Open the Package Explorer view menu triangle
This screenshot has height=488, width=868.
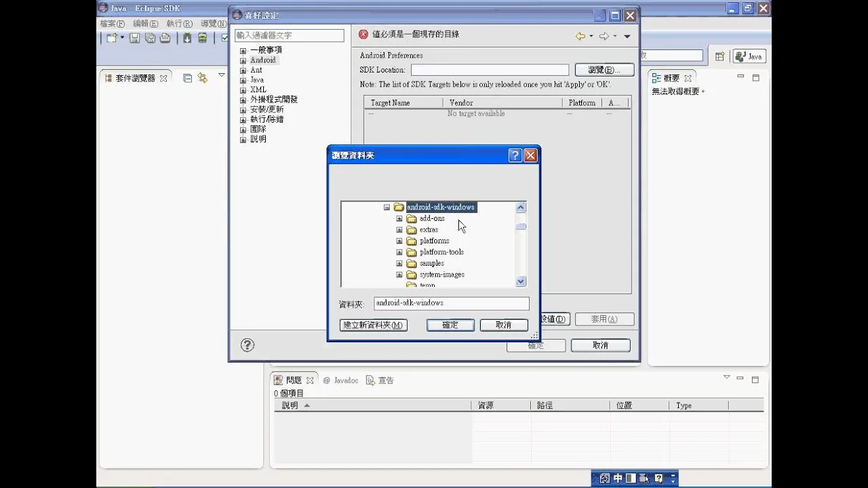[x=221, y=75]
